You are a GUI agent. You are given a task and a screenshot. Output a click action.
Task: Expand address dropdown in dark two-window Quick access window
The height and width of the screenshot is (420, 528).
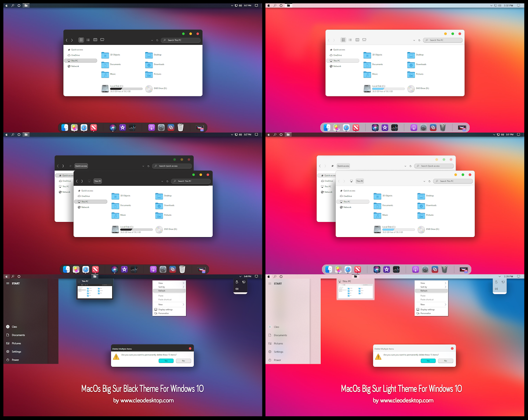pyautogui.click(x=143, y=166)
